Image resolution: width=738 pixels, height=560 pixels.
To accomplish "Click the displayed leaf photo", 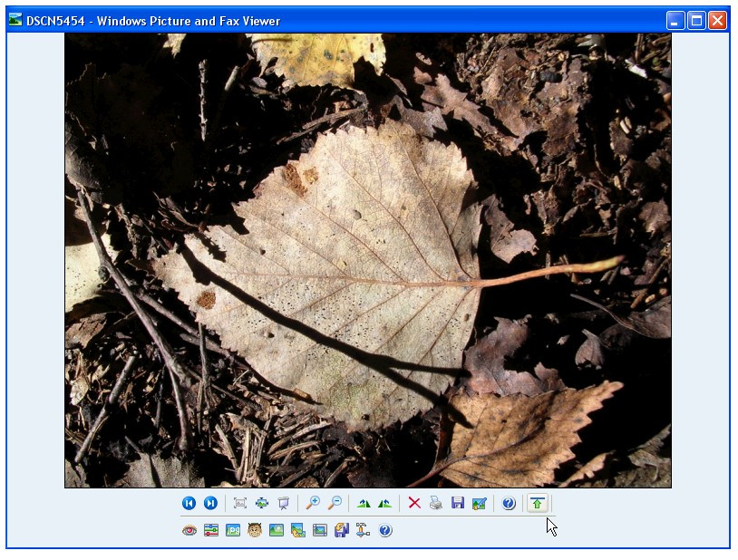I will (x=368, y=260).
